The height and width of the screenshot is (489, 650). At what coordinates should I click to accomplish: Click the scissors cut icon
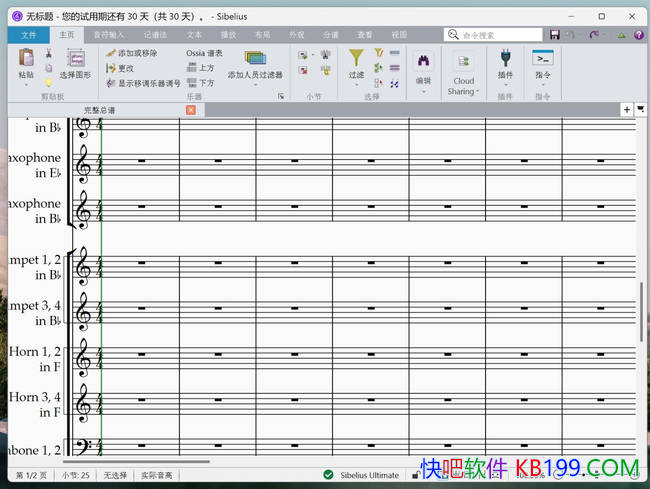(x=48, y=53)
